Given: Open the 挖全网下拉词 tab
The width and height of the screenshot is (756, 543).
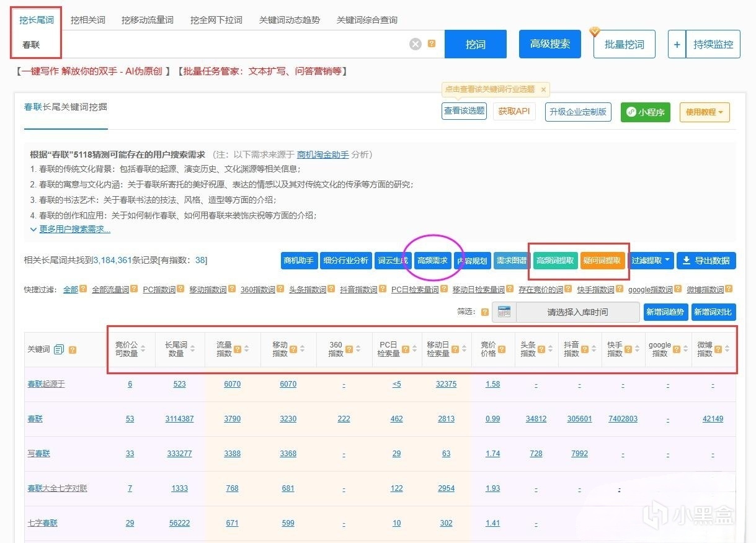Looking at the screenshot, I should 216,20.
